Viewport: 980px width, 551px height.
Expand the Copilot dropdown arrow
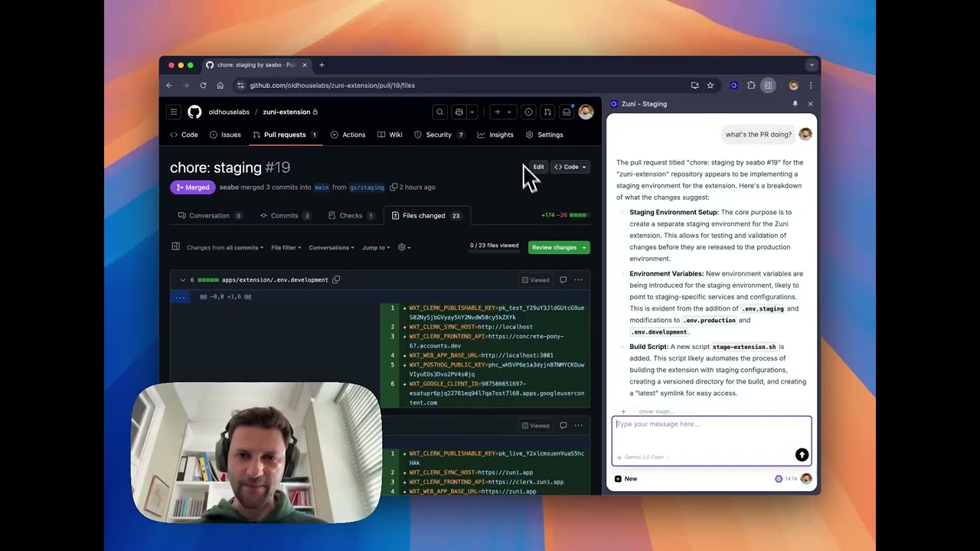(x=472, y=112)
